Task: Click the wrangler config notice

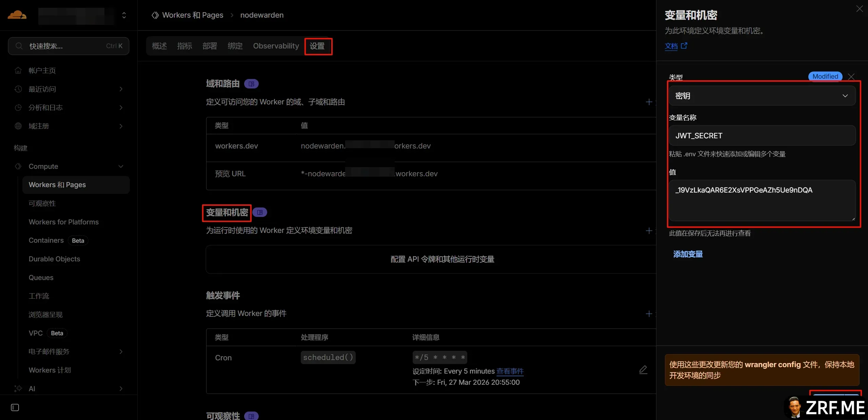Action: tap(762, 370)
